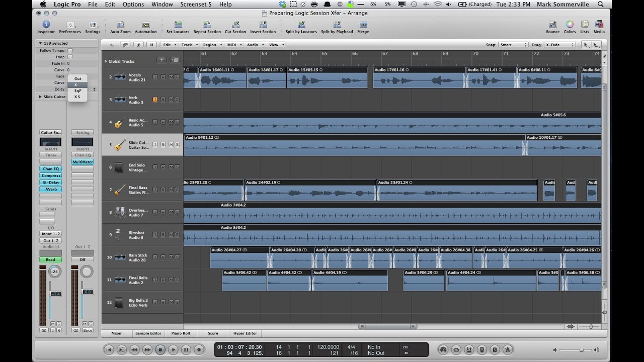The width and height of the screenshot is (644, 362).
Task: Open the Region local menu dropdown
Action: tap(212, 45)
